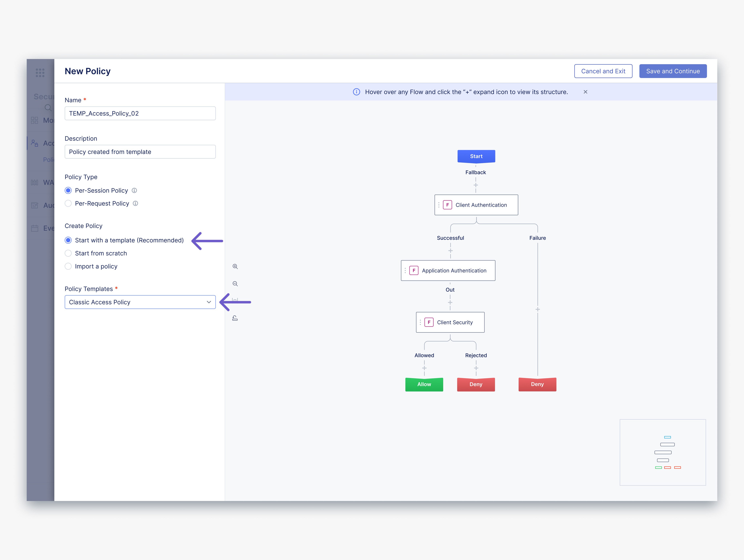This screenshot has width=744, height=560.
Task: Select the Per-Request Policy radio button
Action: click(68, 203)
